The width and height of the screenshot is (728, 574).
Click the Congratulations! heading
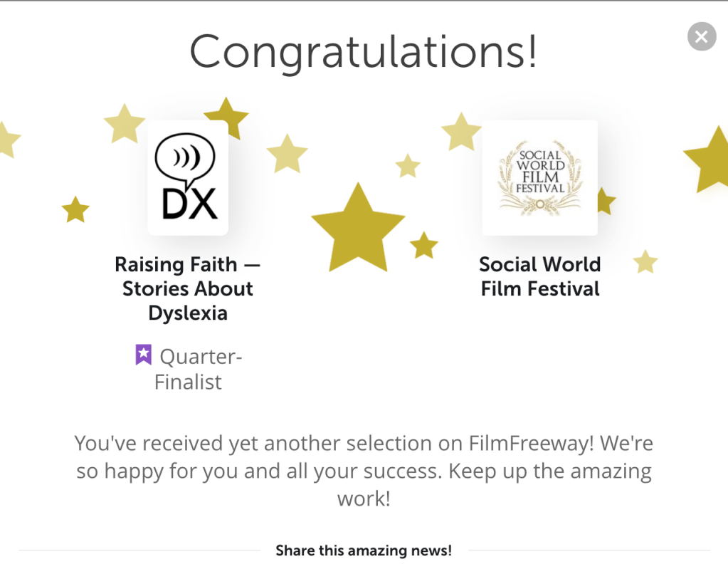(x=363, y=51)
